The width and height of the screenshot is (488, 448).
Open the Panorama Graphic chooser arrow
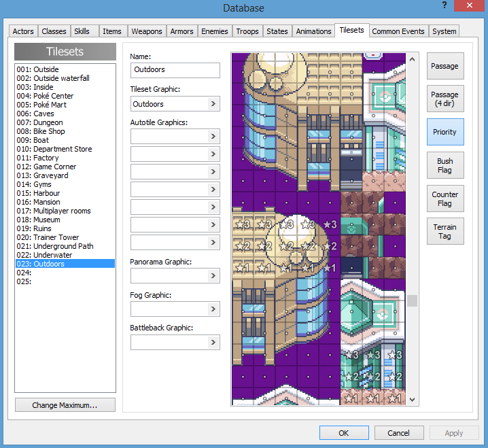pos(213,275)
